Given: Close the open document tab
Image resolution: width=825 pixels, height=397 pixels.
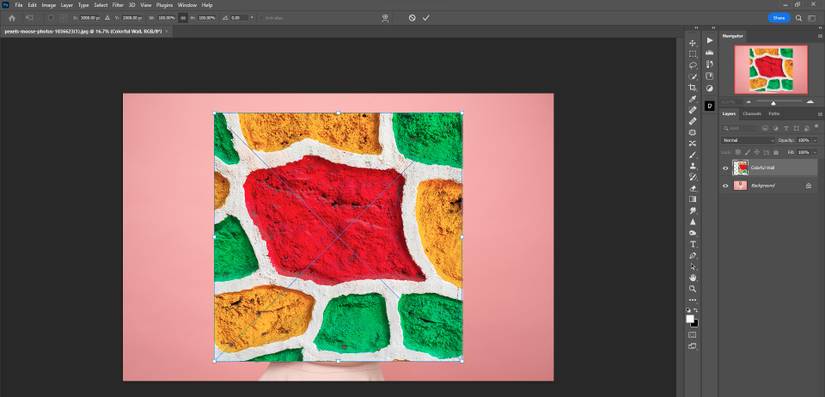Looking at the screenshot, I should 167,31.
